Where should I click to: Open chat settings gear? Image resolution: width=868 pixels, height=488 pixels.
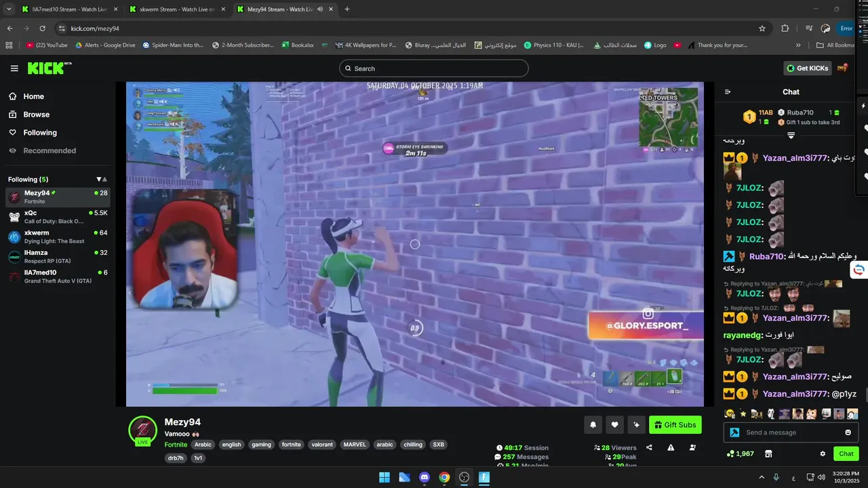click(823, 453)
